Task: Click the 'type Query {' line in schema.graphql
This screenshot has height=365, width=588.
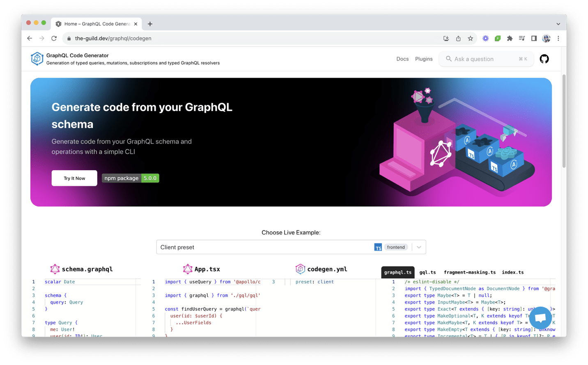Action: tap(61, 323)
